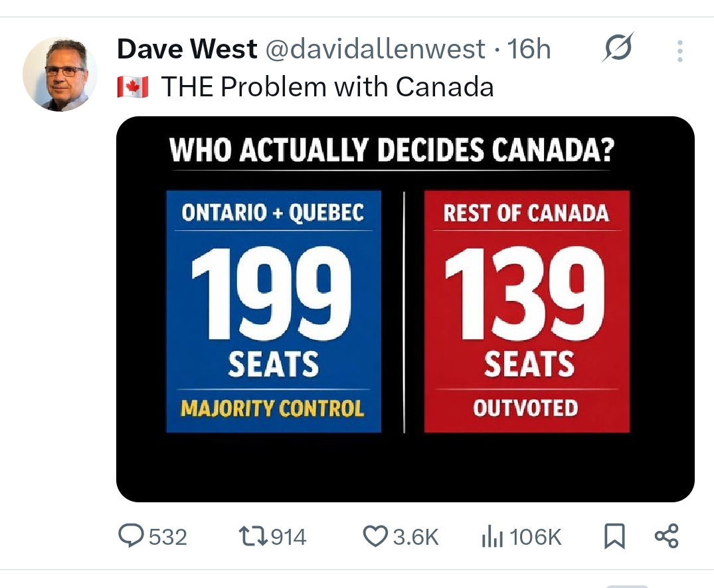Image resolution: width=714 pixels, height=588 pixels.
Task: Bookmark this tweet with the bookmark icon
Action: pyautogui.click(x=614, y=536)
